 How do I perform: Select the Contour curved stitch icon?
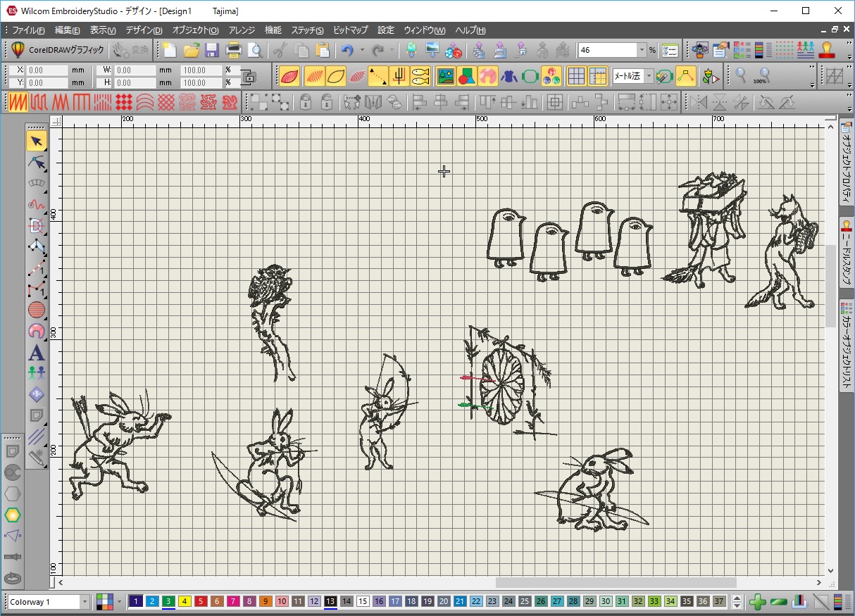tap(145, 102)
